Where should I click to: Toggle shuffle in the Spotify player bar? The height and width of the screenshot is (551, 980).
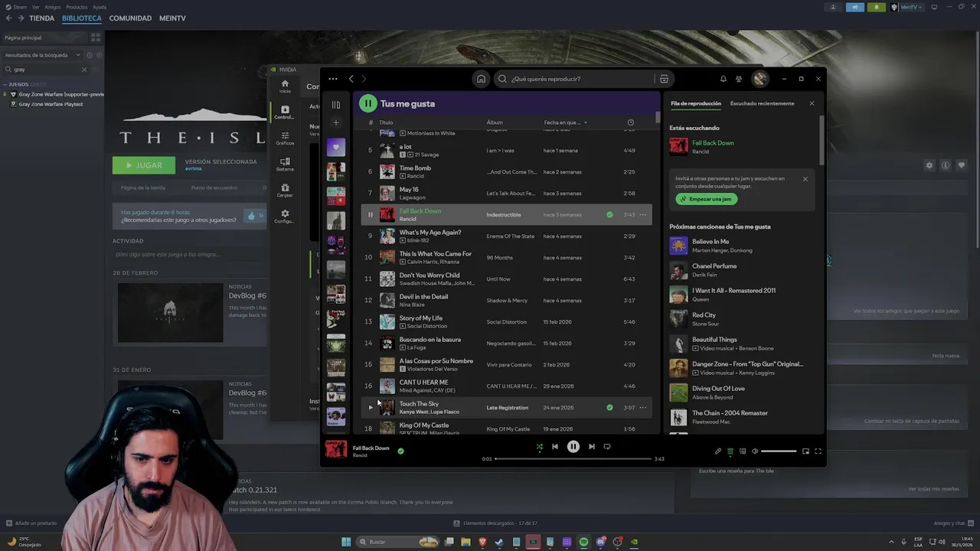[539, 447]
